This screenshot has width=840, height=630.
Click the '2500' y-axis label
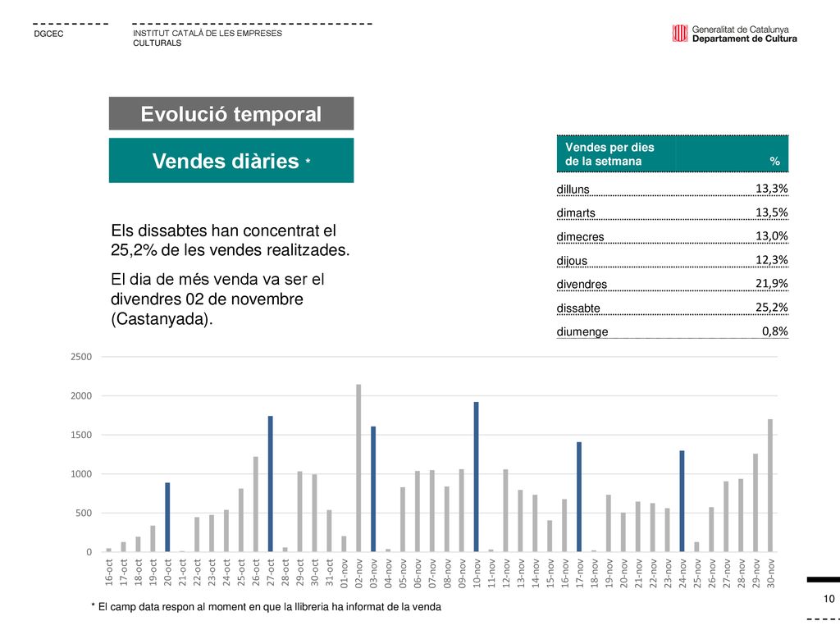pyautogui.click(x=81, y=357)
